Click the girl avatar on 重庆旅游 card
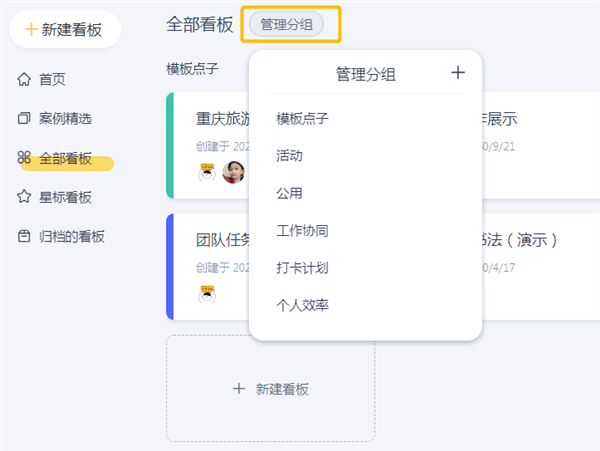The image size is (600, 451). pyautogui.click(x=233, y=173)
